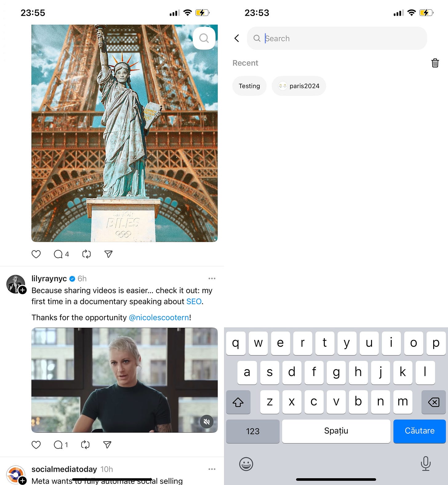Repost the lilyraynyc documentary post

[x=85, y=445]
